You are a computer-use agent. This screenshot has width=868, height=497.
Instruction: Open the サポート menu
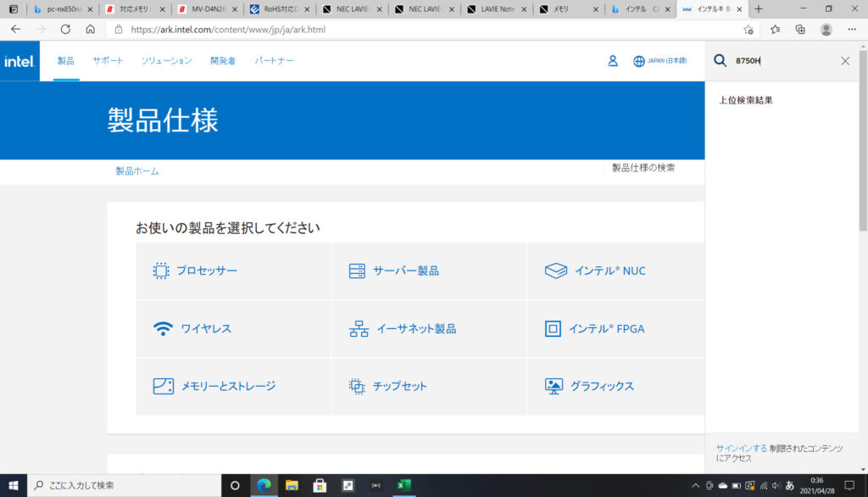[x=108, y=61]
